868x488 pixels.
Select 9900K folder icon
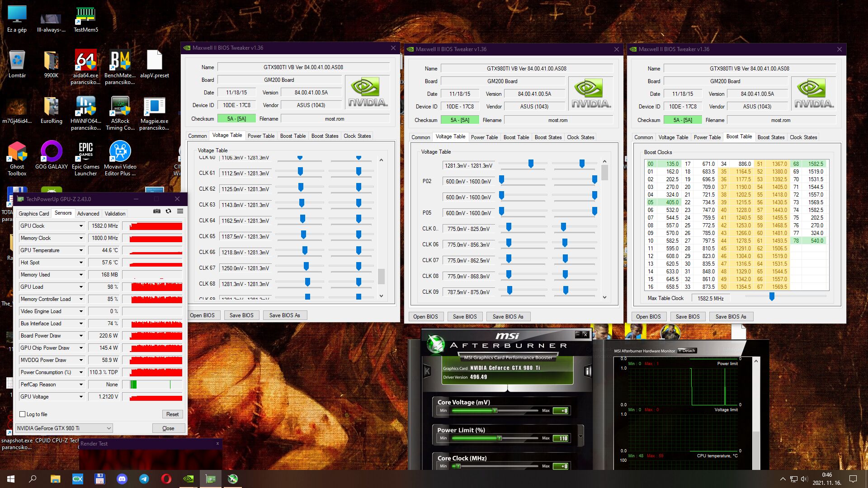(52, 64)
